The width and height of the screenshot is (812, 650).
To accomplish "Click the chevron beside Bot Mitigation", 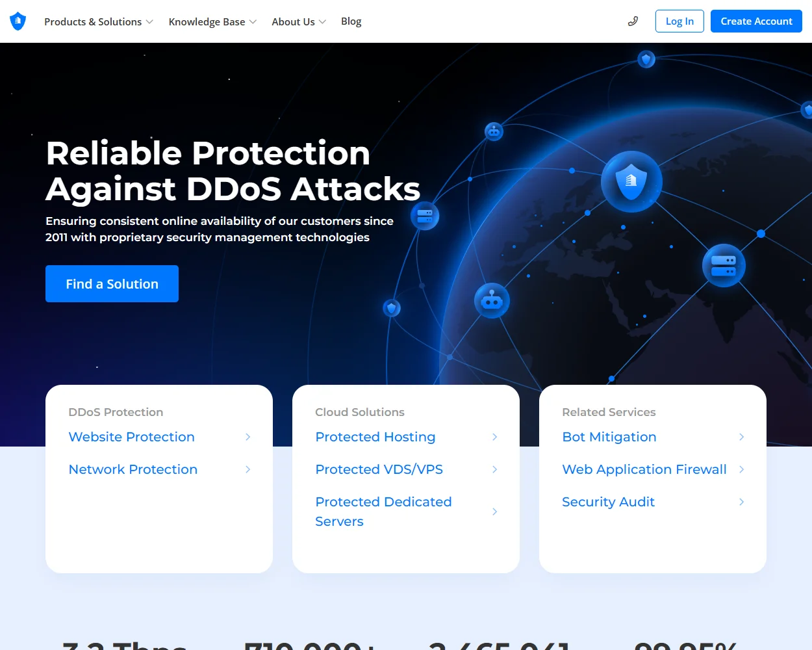I will tap(741, 437).
